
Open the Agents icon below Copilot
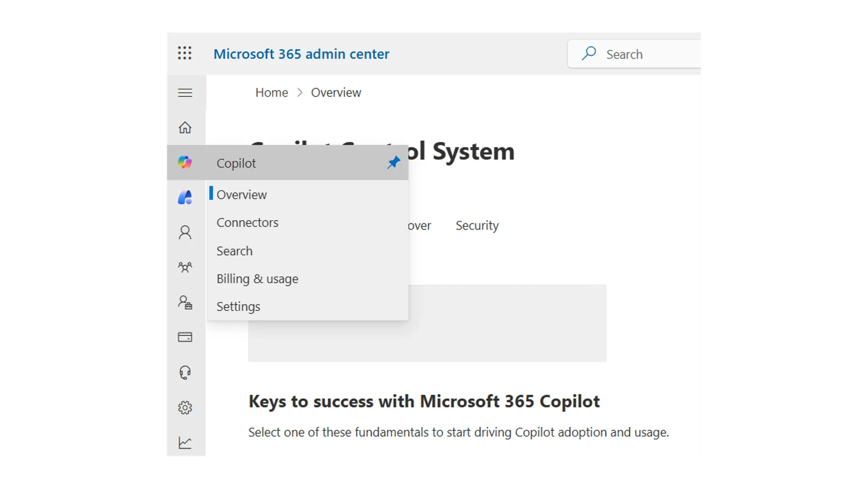[x=185, y=197]
